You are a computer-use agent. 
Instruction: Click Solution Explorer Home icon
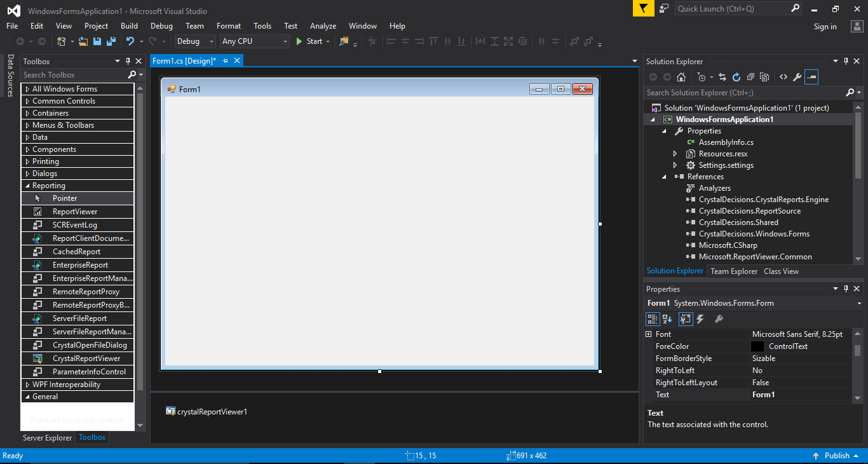681,77
